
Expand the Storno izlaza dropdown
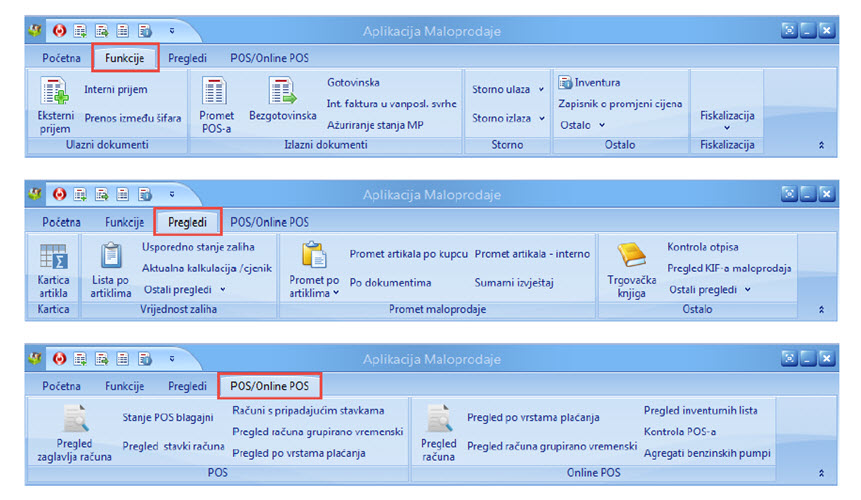pyautogui.click(x=509, y=118)
